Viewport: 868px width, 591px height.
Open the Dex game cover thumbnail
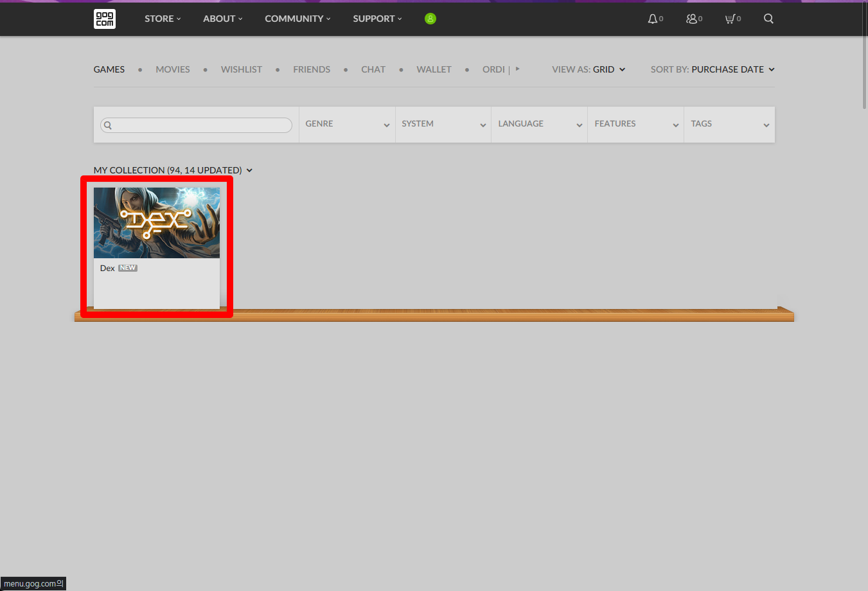point(157,223)
